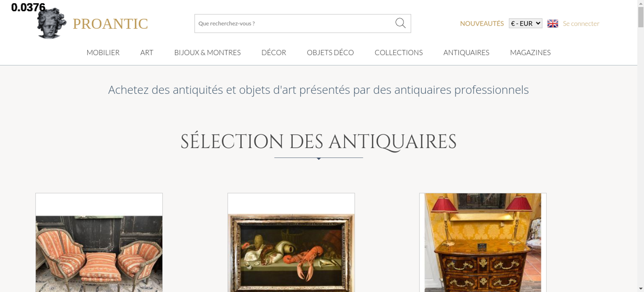Click the Proantic cherub head logo
This screenshot has width=644, height=292.
click(x=52, y=23)
